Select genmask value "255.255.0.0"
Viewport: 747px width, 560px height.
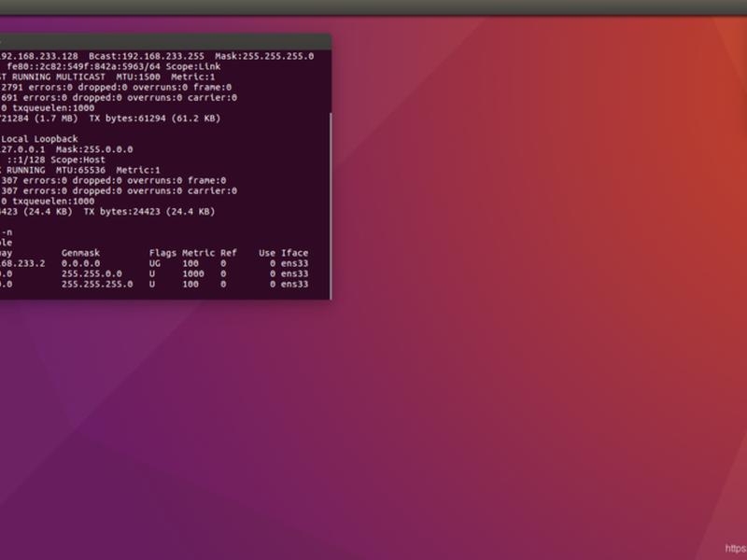pos(92,273)
